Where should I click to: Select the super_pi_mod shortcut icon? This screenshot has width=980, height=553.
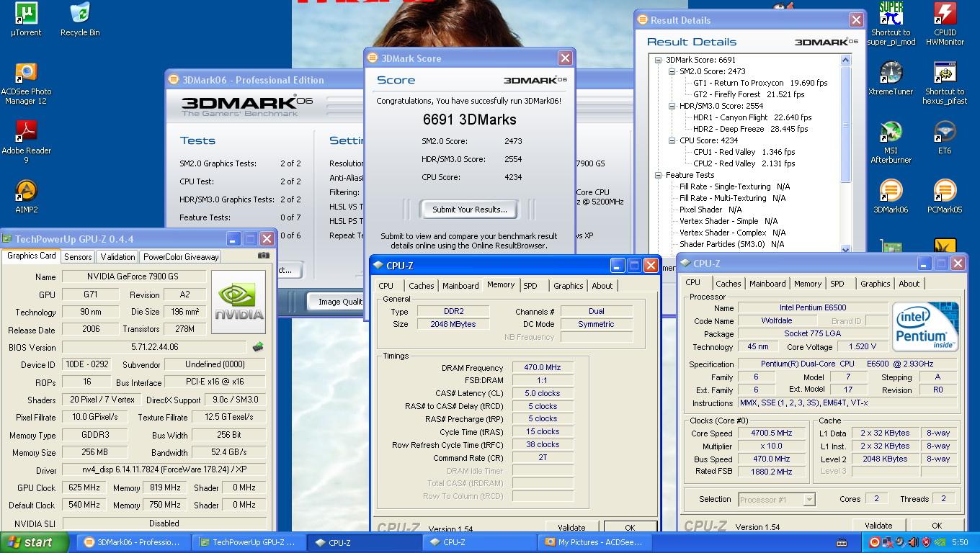[891, 24]
